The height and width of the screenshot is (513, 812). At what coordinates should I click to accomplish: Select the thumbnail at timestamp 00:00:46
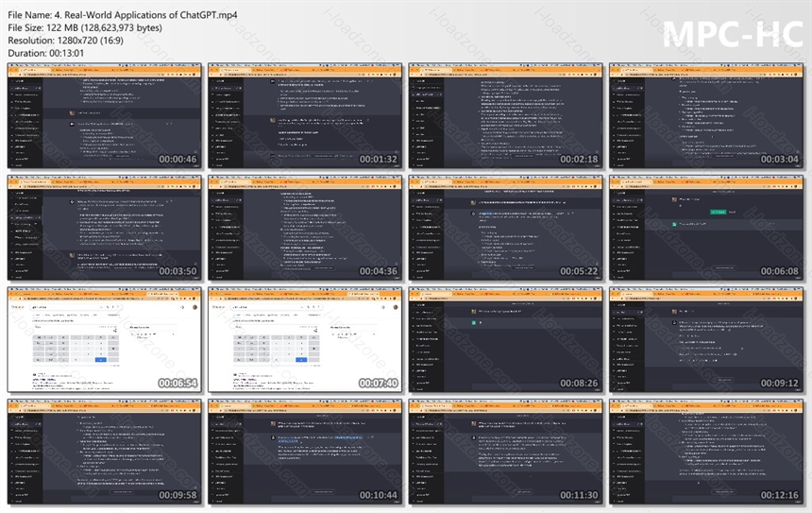pyautogui.click(x=105, y=116)
